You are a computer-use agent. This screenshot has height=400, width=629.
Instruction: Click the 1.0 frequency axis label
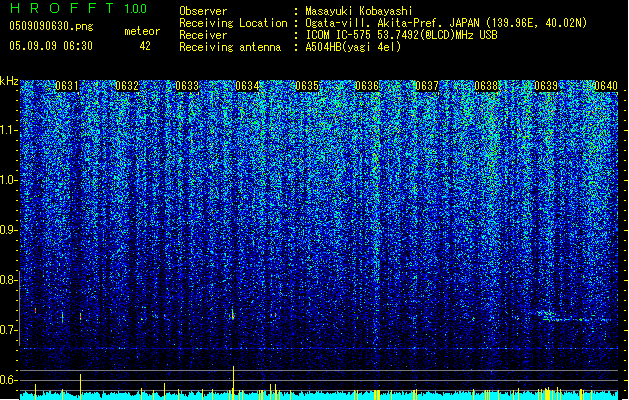pos(8,180)
